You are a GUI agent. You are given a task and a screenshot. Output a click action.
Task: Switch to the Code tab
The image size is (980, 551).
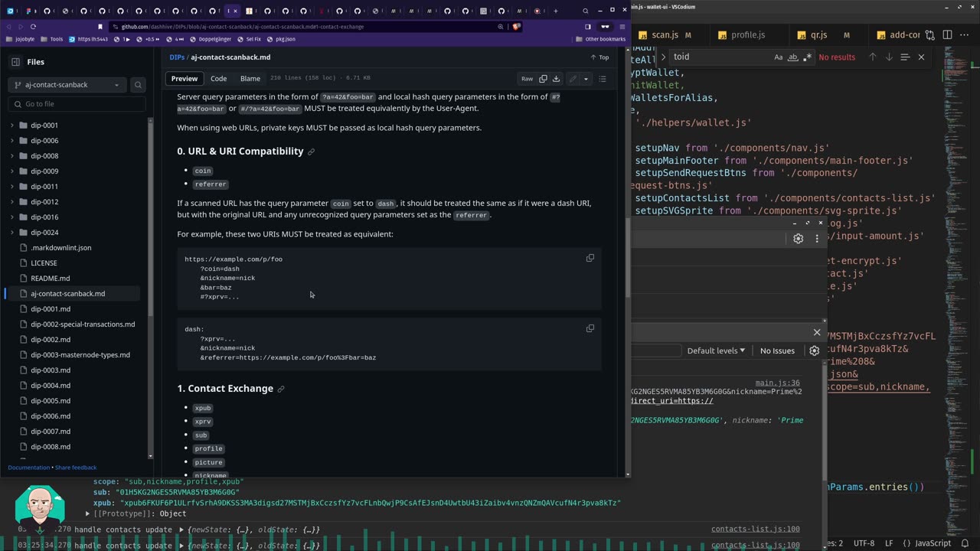[x=218, y=79]
